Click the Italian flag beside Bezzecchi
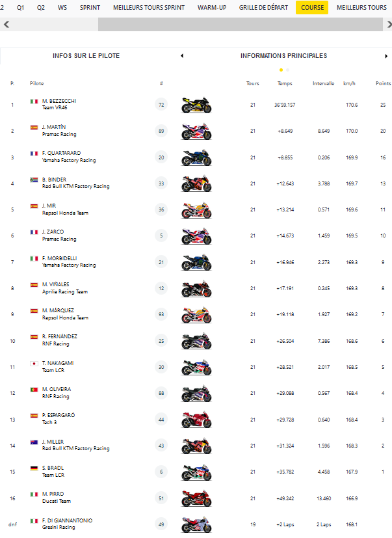 (34, 101)
